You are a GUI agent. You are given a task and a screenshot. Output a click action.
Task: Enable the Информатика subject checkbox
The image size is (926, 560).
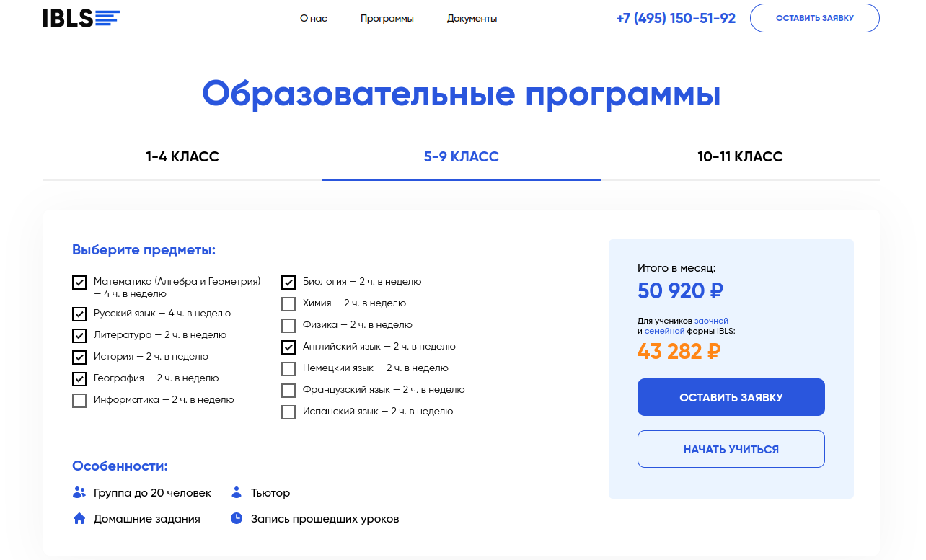coord(79,401)
